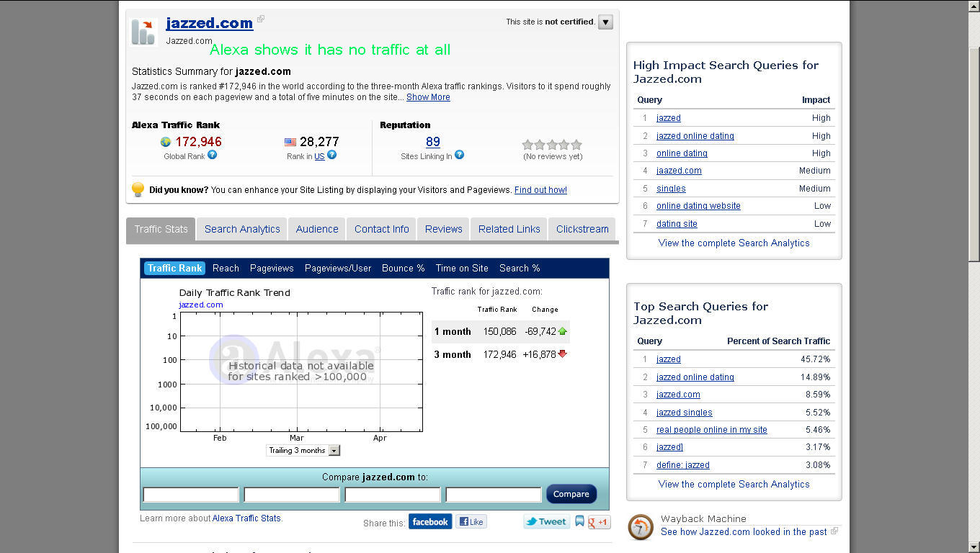Open the Reviews tab

click(x=444, y=229)
